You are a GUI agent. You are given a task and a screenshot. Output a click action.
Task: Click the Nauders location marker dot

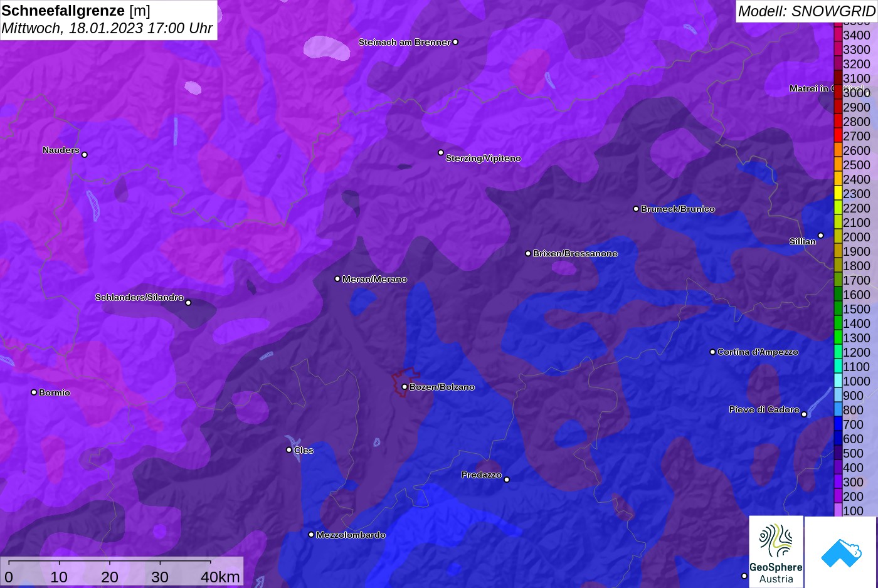85,154
